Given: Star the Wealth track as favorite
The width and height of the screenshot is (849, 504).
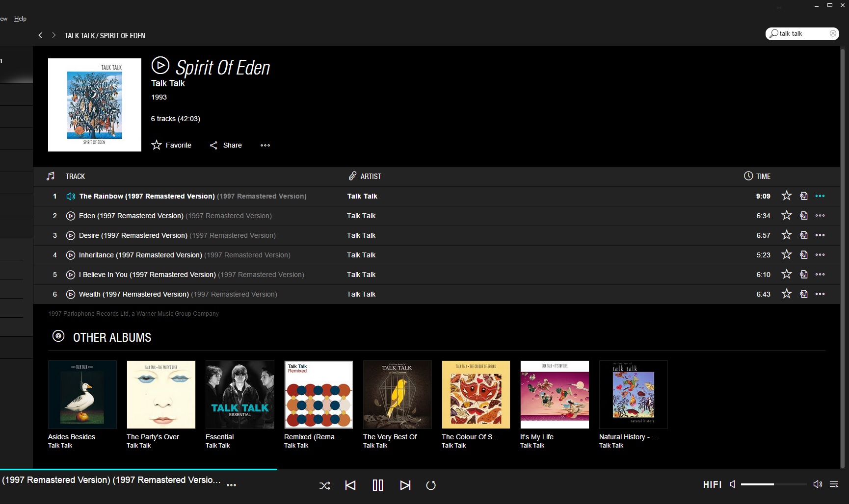Looking at the screenshot, I should click(787, 294).
